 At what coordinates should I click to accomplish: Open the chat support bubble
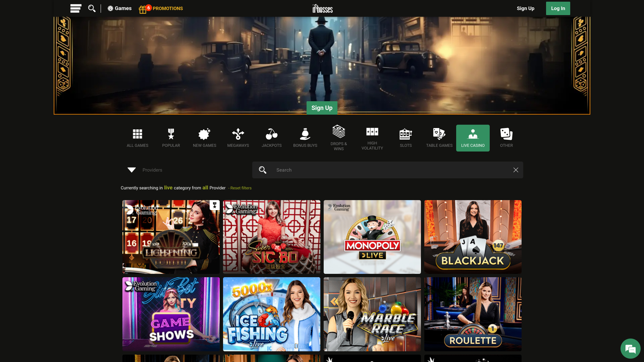630,348
